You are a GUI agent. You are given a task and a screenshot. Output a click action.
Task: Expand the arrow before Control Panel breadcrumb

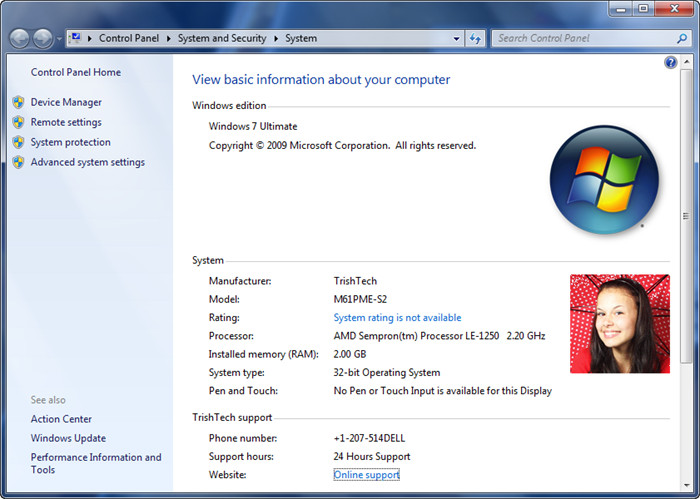pos(90,39)
